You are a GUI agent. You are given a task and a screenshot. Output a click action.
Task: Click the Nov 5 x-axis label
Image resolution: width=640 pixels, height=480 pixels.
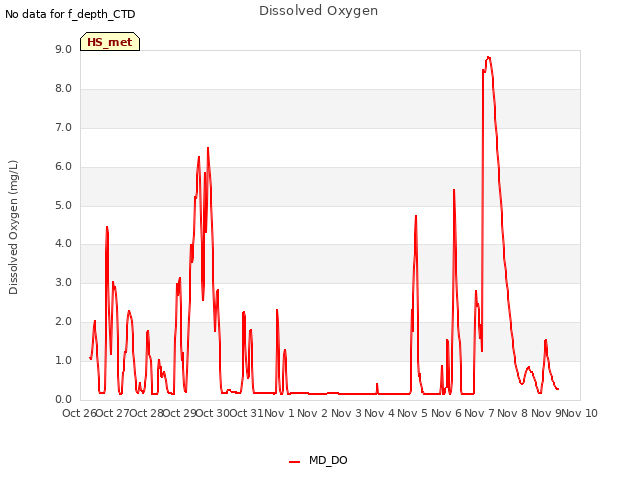tap(413, 413)
